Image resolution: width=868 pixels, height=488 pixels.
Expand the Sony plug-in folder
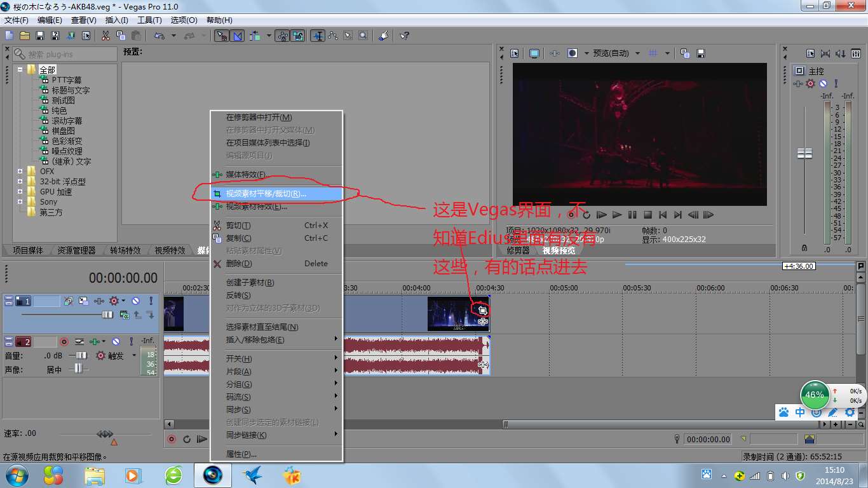(20, 201)
